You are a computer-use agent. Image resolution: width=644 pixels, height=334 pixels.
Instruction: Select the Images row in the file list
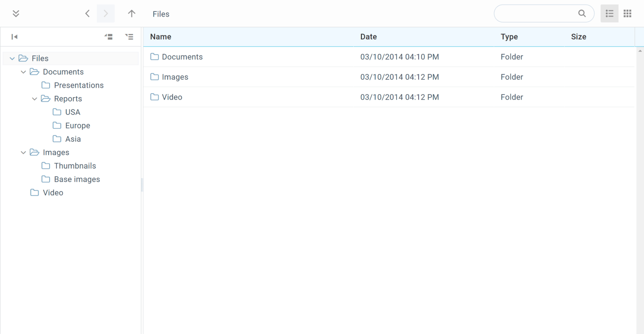click(389, 77)
